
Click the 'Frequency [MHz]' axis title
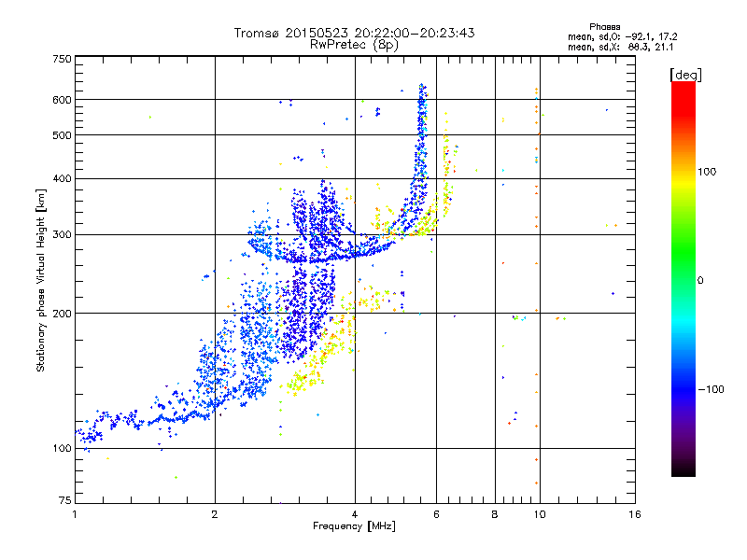pyautogui.click(x=354, y=526)
